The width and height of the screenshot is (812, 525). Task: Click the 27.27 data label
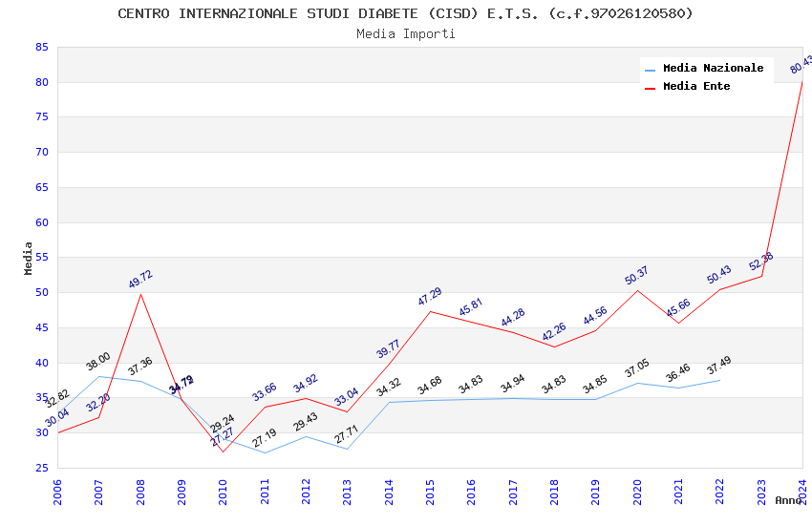[223, 437]
